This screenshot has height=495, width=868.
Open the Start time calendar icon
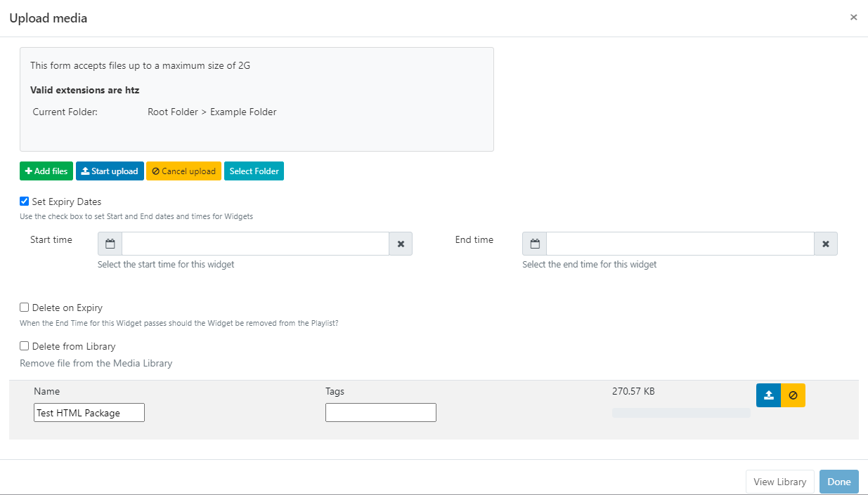coord(110,244)
